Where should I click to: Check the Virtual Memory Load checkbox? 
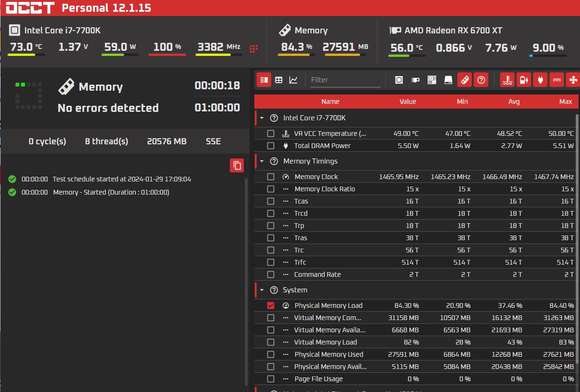coord(271,342)
